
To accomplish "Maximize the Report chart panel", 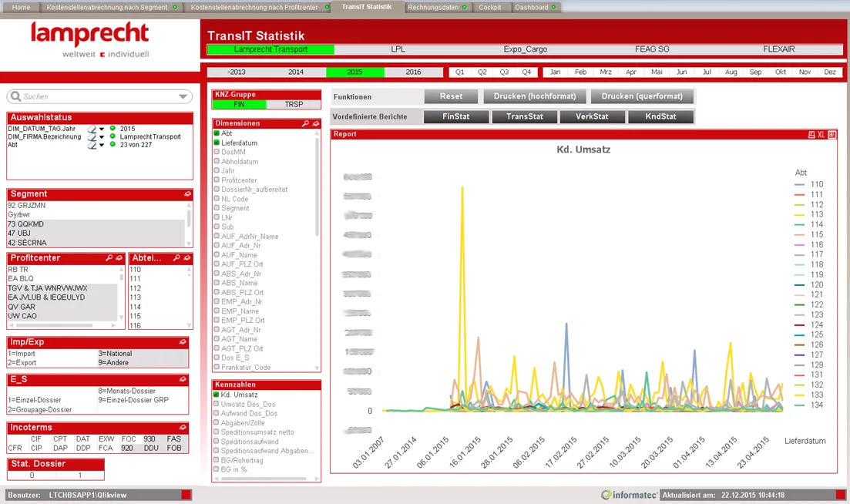I will tap(832, 134).
